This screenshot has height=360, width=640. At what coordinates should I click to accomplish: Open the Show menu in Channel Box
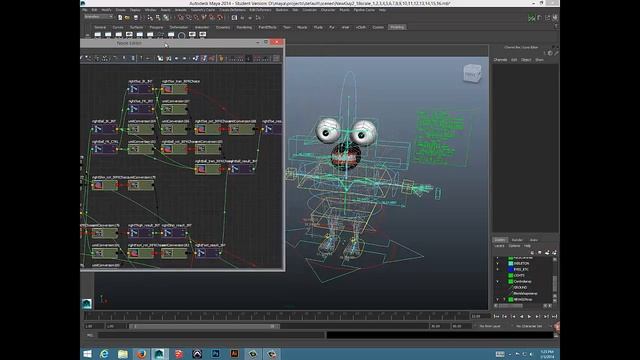coord(539,60)
